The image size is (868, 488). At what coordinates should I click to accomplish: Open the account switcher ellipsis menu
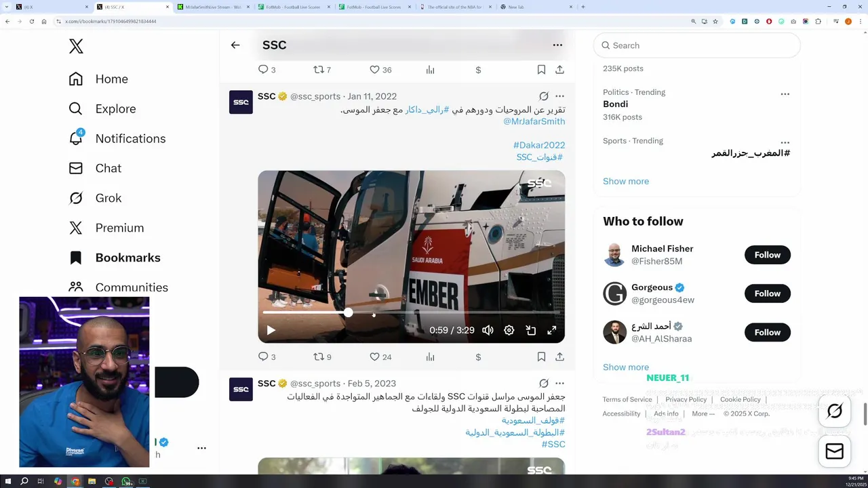(201, 448)
